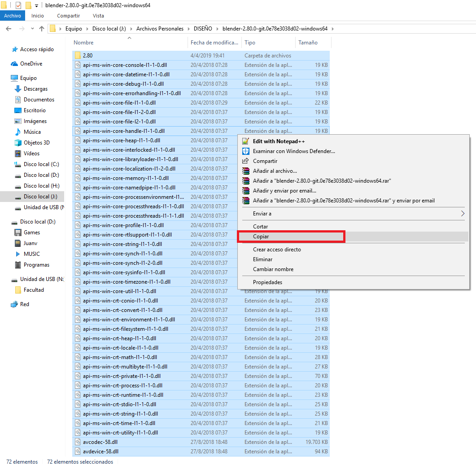Click the Descargas download arrow icon
This screenshot has height=465, width=476.
[x=18, y=89]
